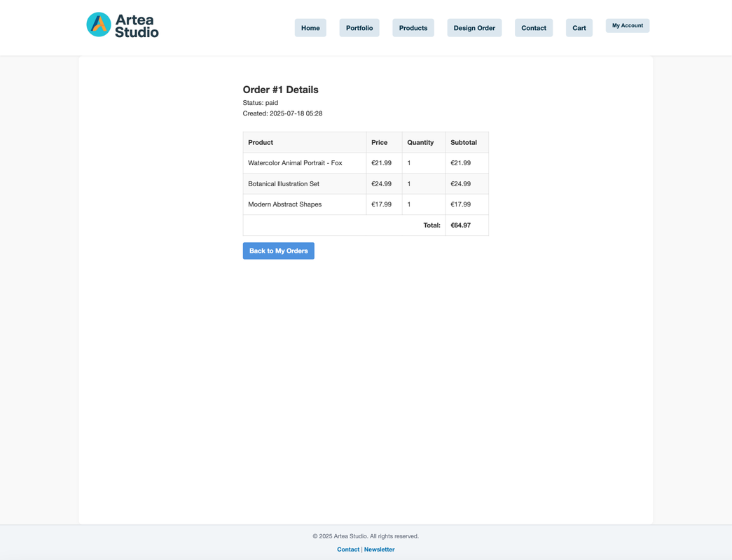Open the Contact nav item in the header
The height and width of the screenshot is (560, 732).
tap(534, 28)
